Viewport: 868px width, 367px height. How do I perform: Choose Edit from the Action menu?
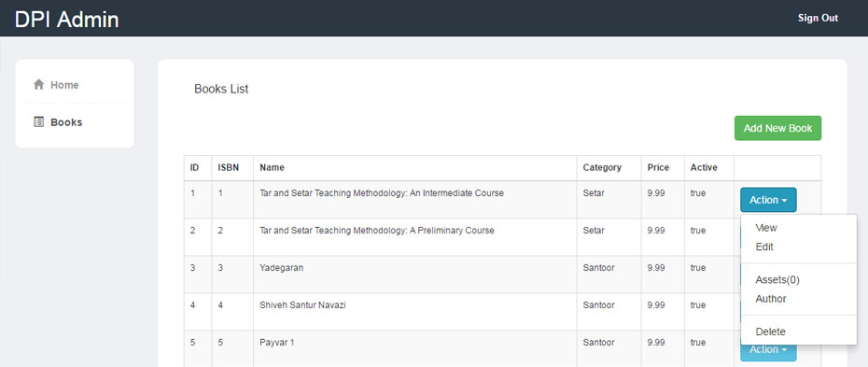(764, 247)
